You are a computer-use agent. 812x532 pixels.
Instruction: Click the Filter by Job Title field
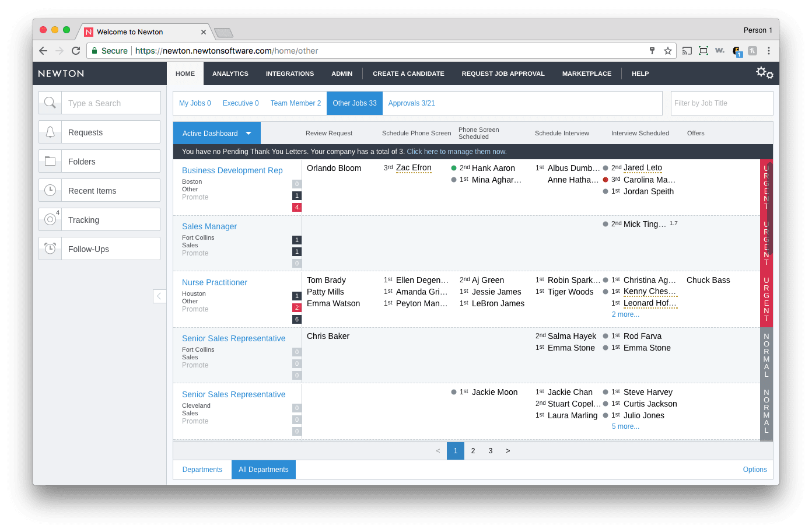click(x=722, y=103)
